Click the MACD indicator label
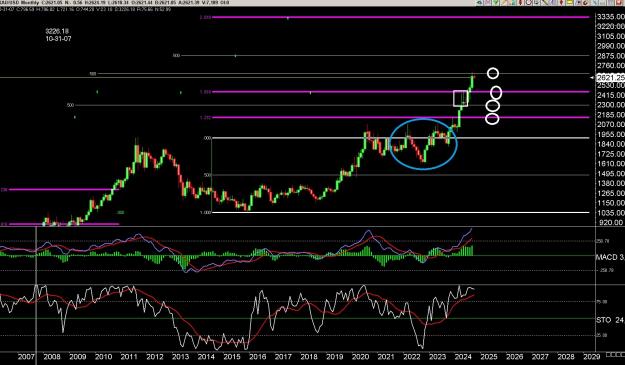Viewport: 625px width, 365px height. tap(610, 257)
